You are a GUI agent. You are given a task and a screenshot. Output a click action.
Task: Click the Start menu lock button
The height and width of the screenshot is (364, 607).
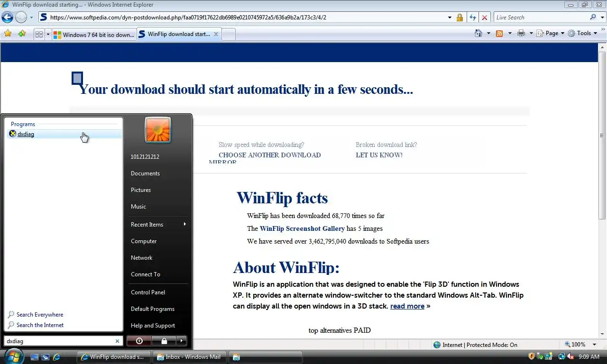point(164,341)
